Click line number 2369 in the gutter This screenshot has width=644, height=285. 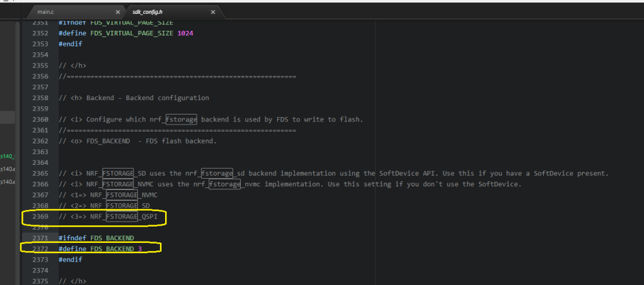click(39, 216)
